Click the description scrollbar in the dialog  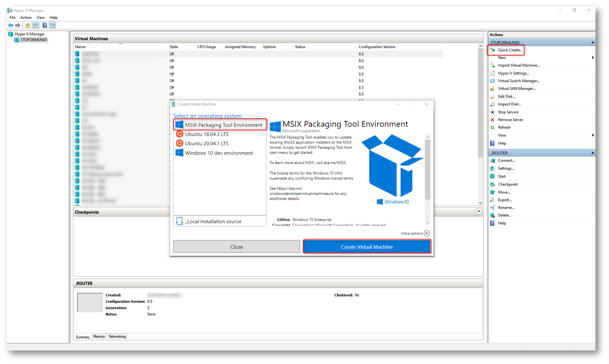click(427, 170)
